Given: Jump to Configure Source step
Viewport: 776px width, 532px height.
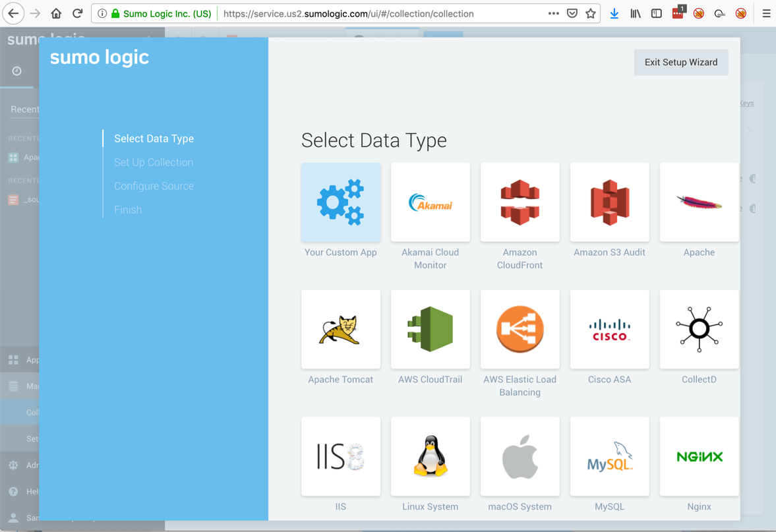Looking at the screenshot, I should [x=154, y=186].
